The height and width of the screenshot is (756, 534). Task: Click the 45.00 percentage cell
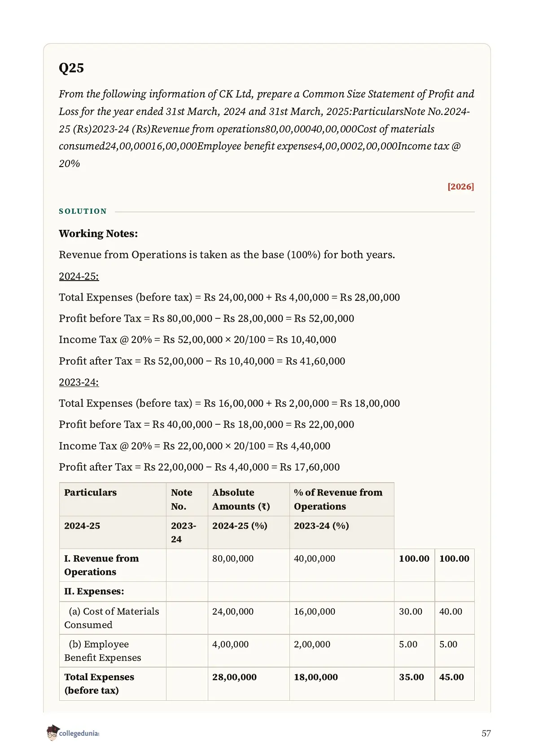tap(451, 677)
